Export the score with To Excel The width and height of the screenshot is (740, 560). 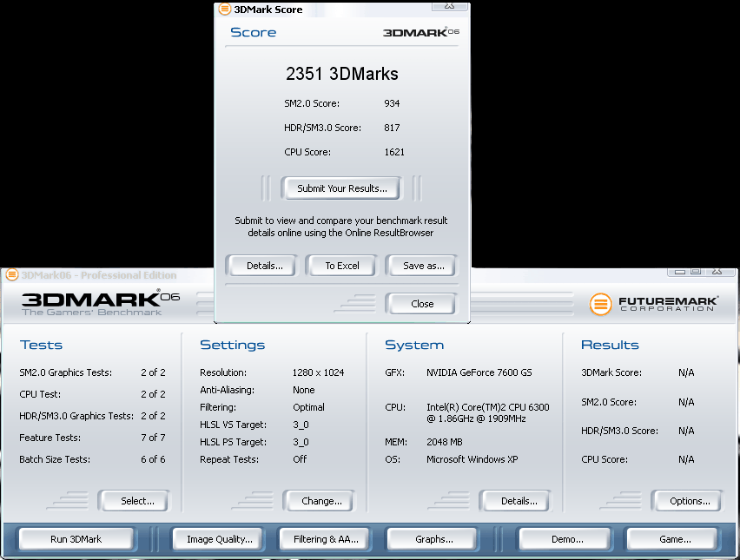coord(342,266)
